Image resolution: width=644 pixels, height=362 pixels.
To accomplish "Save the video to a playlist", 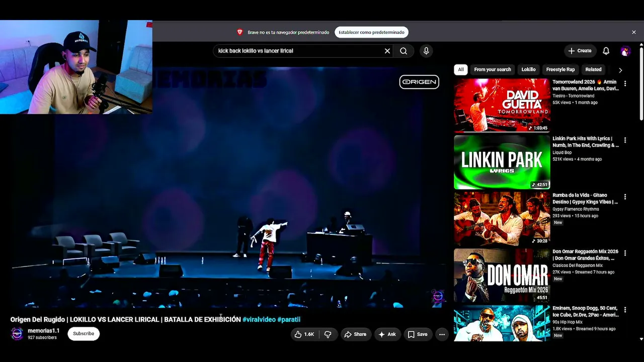I will click(x=418, y=334).
